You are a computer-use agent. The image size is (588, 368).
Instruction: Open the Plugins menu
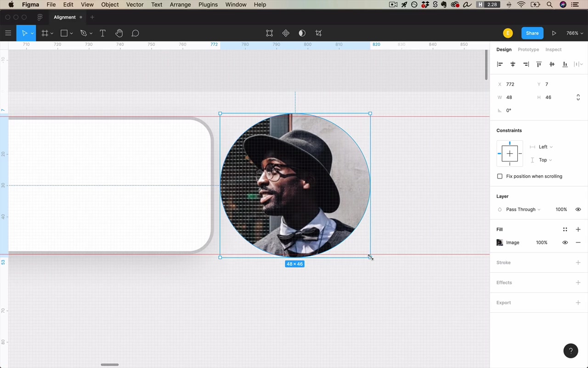click(208, 5)
